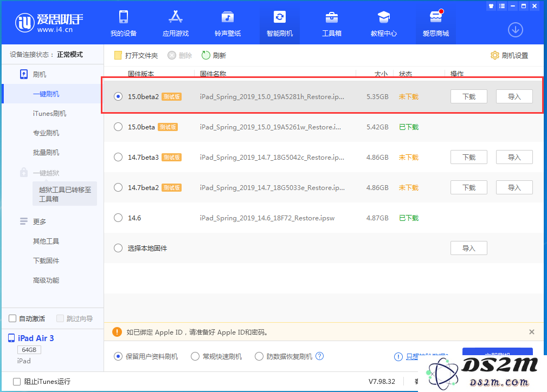Click the 刷机 sidebar icon
The image size is (547, 392).
(x=24, y=74)
